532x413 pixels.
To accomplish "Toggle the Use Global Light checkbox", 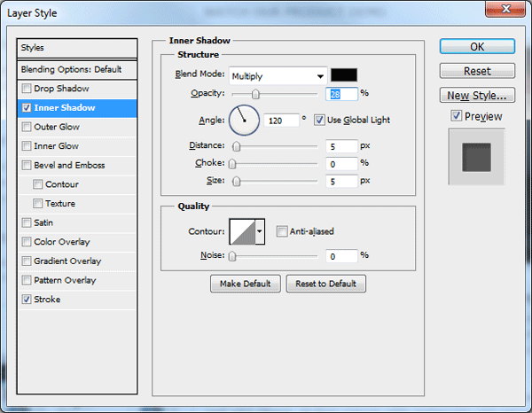I will tap(319, 120).
